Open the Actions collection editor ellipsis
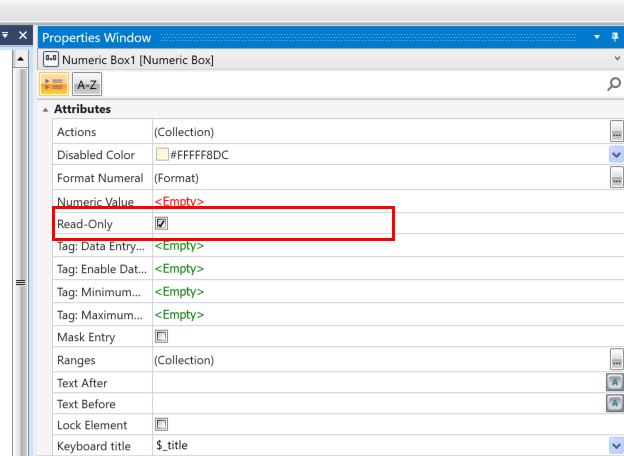 [616, 132]
